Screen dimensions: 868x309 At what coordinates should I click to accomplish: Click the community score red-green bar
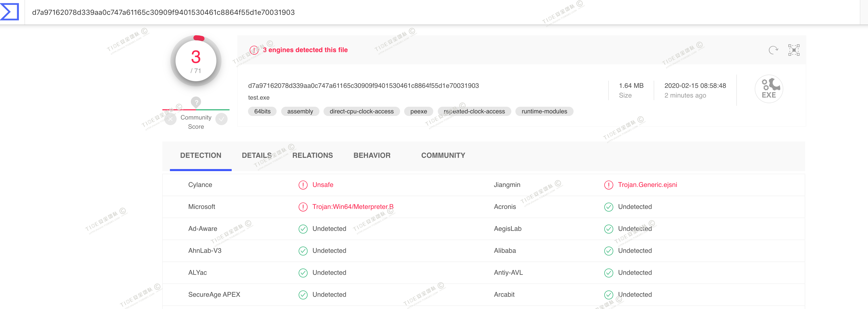[x=196, y=110]
